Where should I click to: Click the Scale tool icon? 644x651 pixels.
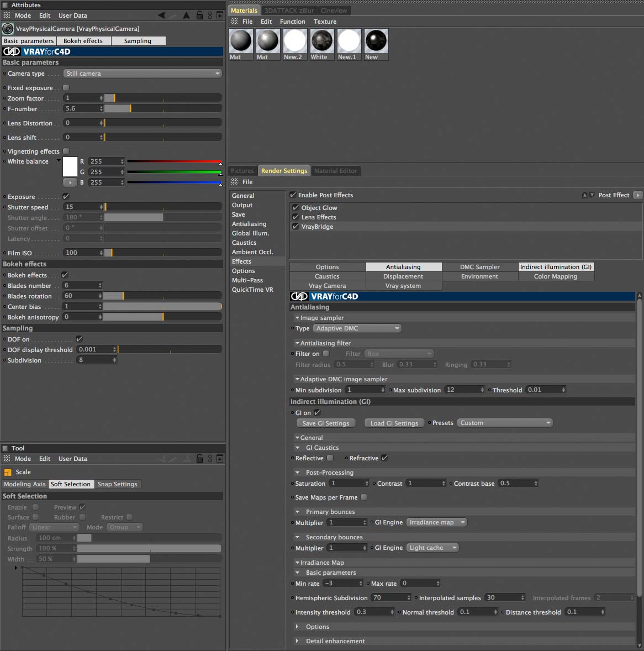[8, 472]
